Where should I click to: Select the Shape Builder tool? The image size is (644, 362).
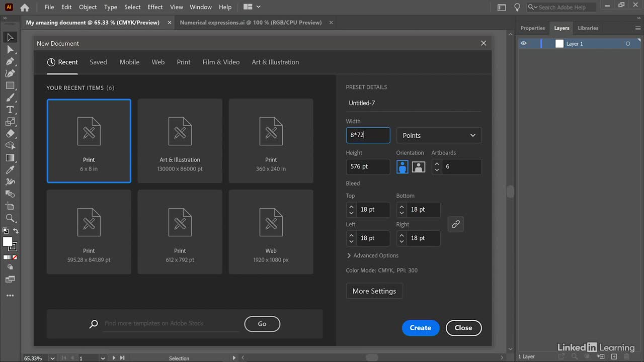tap(10, 146)
